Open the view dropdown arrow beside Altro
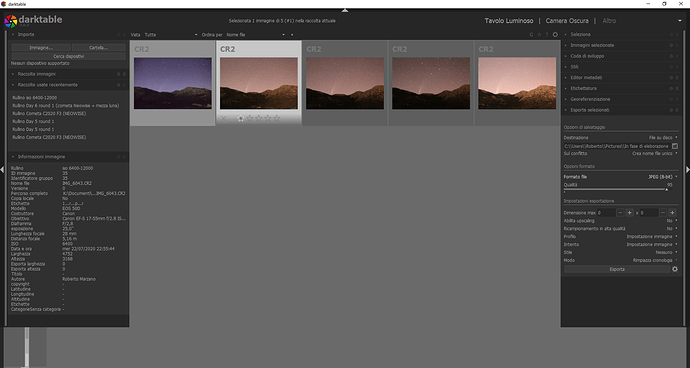690x368 pixels. 680,21
